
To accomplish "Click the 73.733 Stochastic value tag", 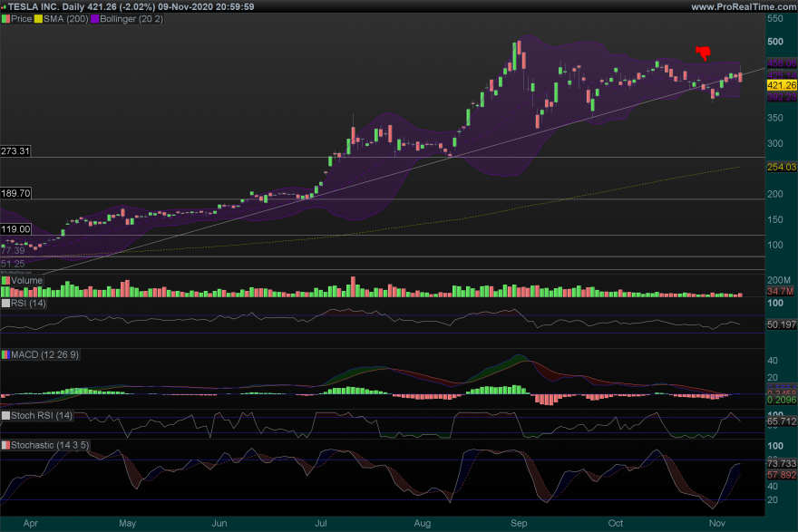I will [782, 463].
